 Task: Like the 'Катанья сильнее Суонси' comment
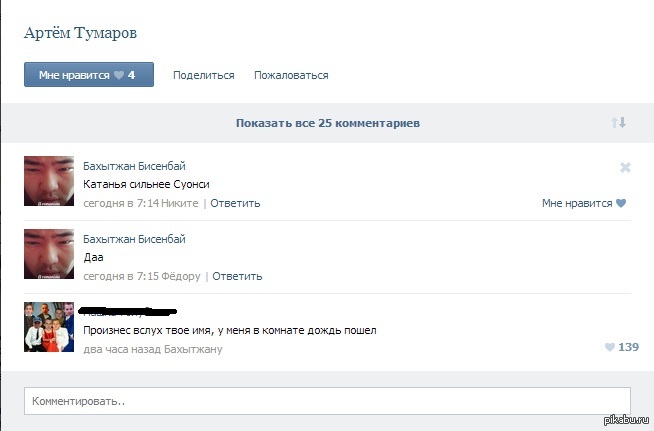point(584,203)
